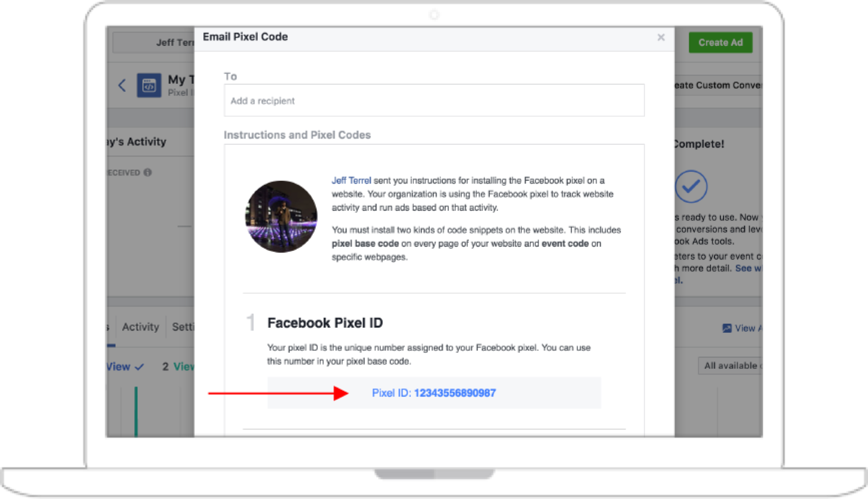Open the Jeff Terrel profile link
868x499 pixels.
tap(351, 181)
